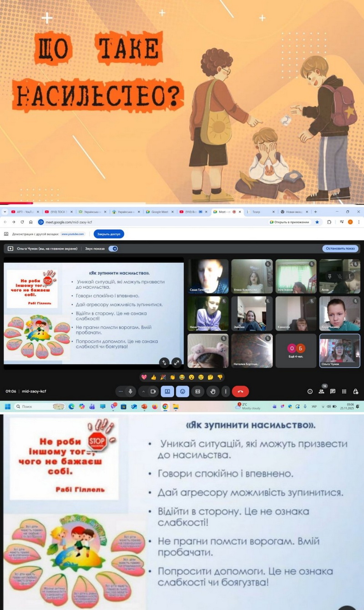Expand camera options chevron
The image size is (364, 610).
(x=144, y=391)
